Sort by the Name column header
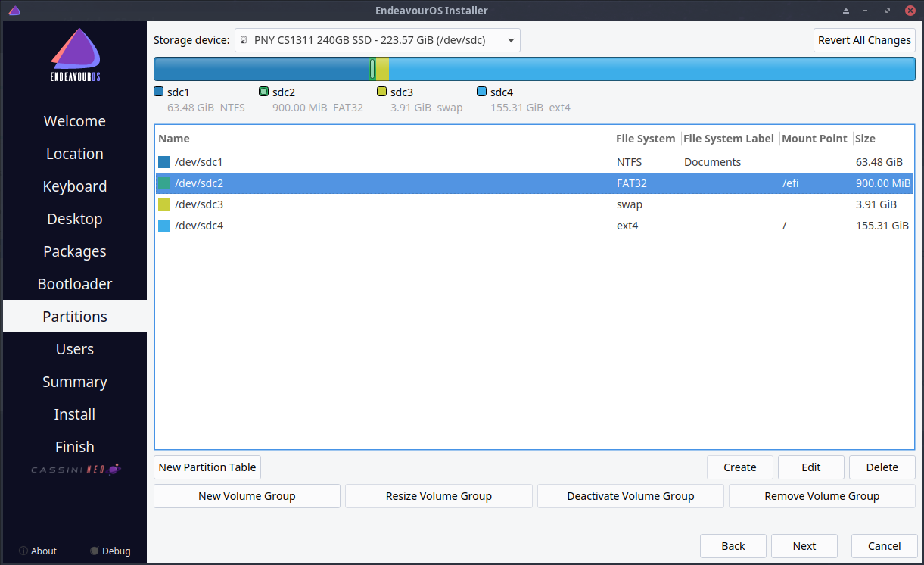Image resolution: width=924 pixels, height=565 pixels. (x=384, y=139)
